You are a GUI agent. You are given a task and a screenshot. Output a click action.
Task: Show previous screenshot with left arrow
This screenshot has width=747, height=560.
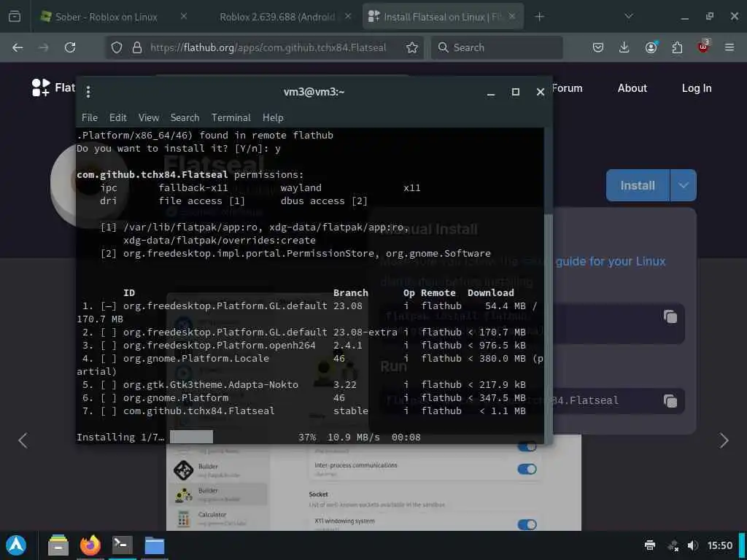tap(23, 440)
